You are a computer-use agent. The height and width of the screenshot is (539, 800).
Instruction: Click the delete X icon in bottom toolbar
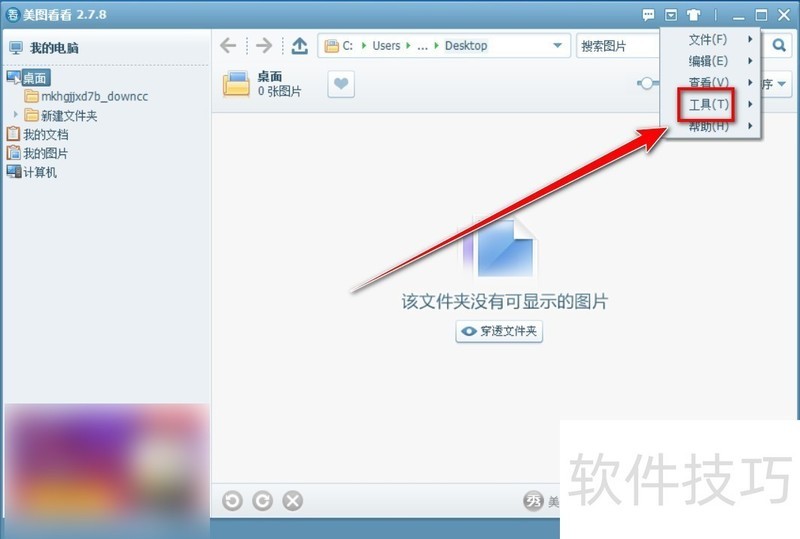pyautogui.click(x=292, y=501)
